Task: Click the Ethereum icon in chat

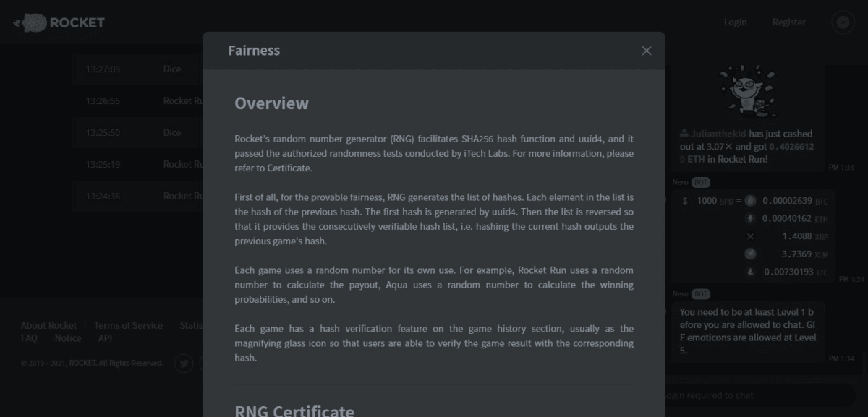Action: [x=750, y=218]
